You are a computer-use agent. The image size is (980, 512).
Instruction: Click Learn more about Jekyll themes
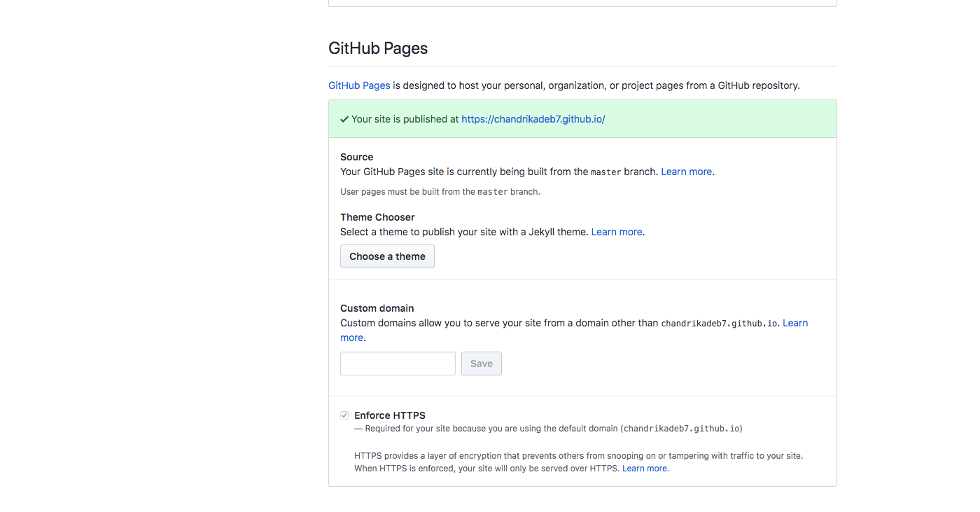coord(617,232)
